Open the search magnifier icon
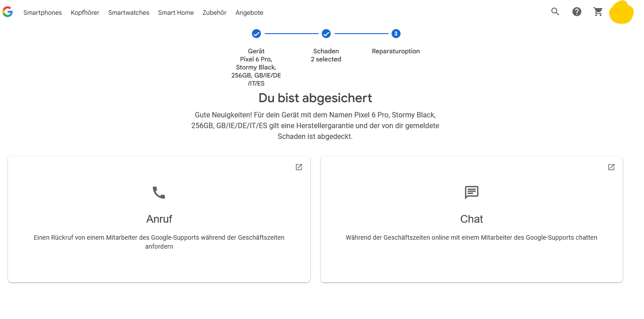 click(555, 12)
